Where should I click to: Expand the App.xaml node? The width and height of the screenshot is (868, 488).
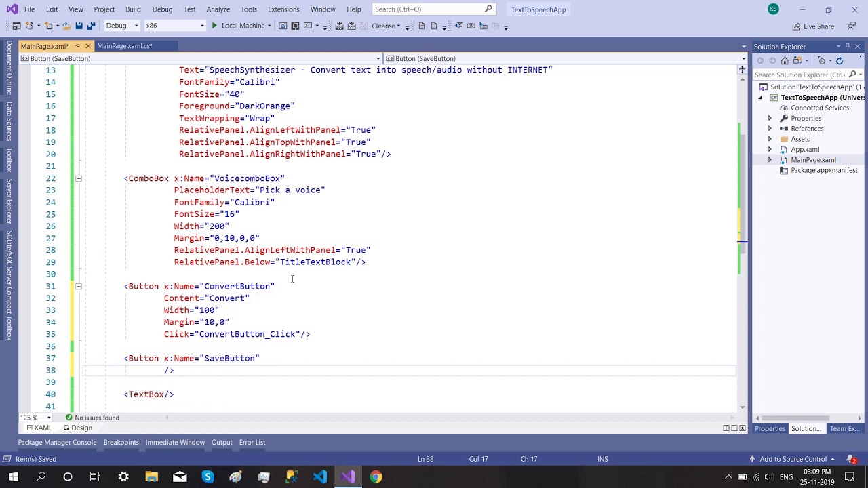coord(770,150)
